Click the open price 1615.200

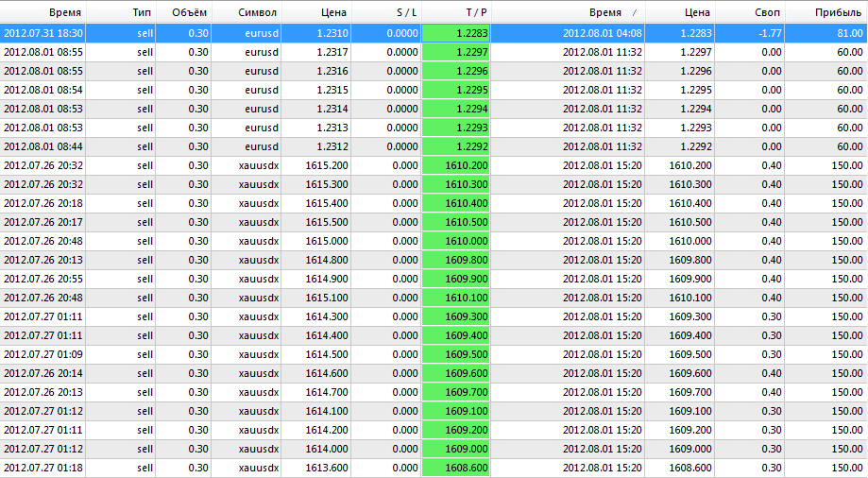click(x=327, y=165)
